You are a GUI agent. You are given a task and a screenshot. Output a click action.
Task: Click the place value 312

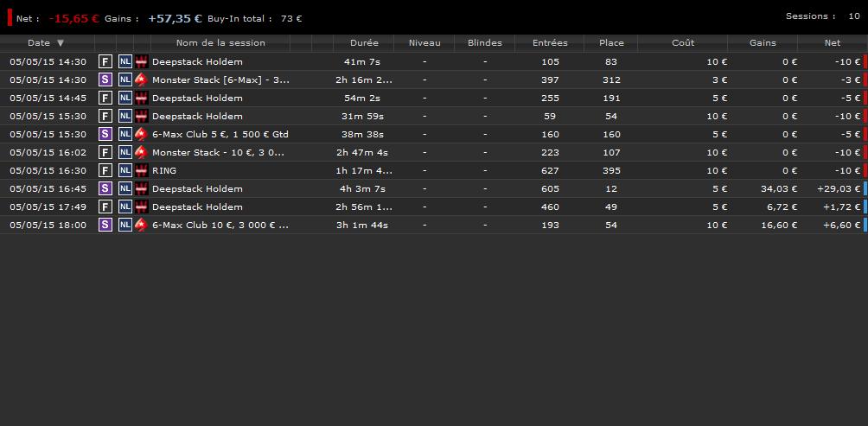pos(611,79)
